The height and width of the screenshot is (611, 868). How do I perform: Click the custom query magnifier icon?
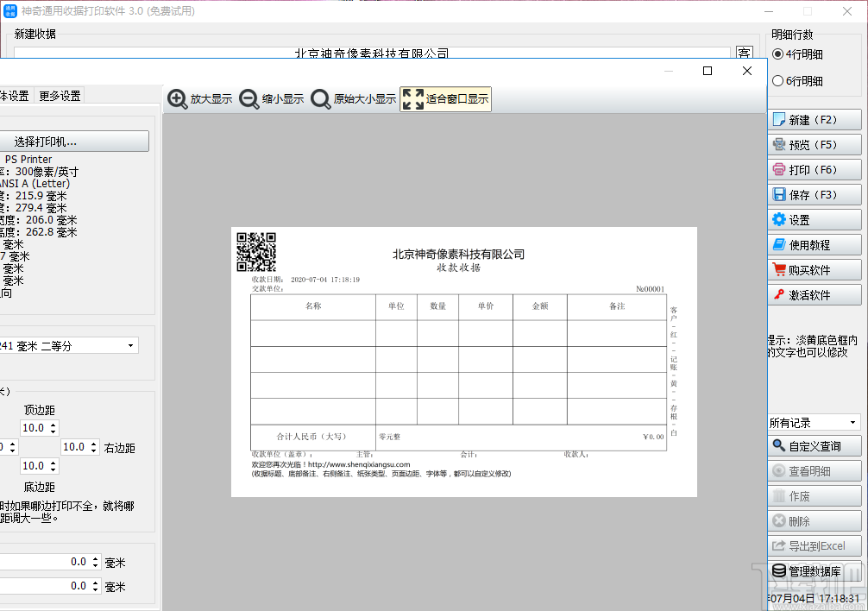(779, 445)
